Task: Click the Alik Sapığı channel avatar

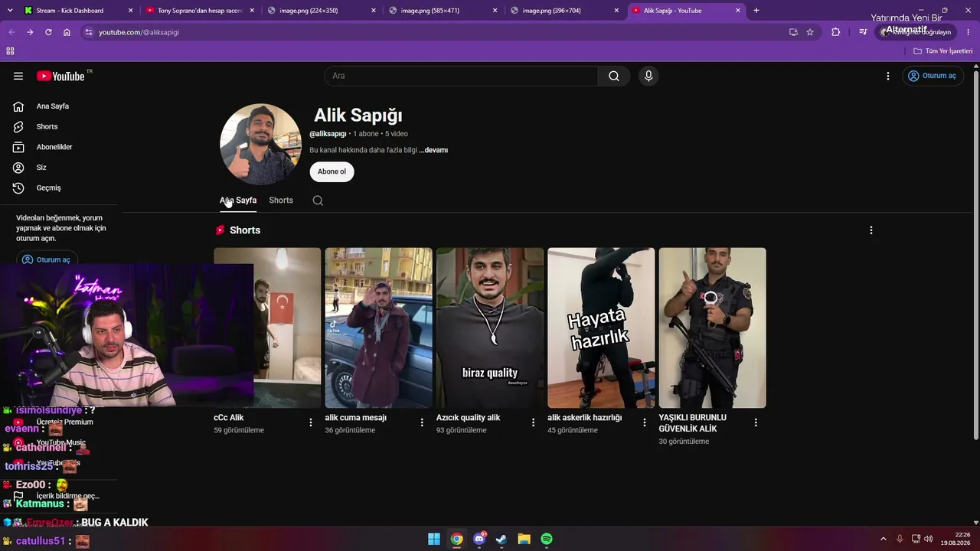Action: point(260,144)
